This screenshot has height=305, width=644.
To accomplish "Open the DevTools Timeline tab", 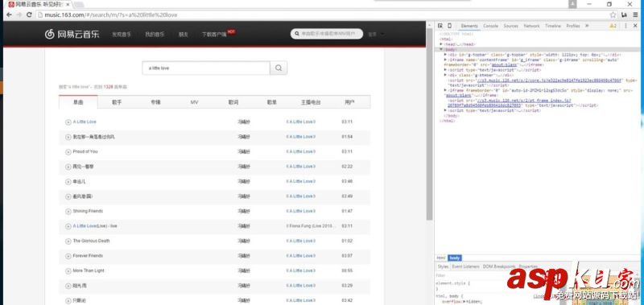I will tap(553, 26).
